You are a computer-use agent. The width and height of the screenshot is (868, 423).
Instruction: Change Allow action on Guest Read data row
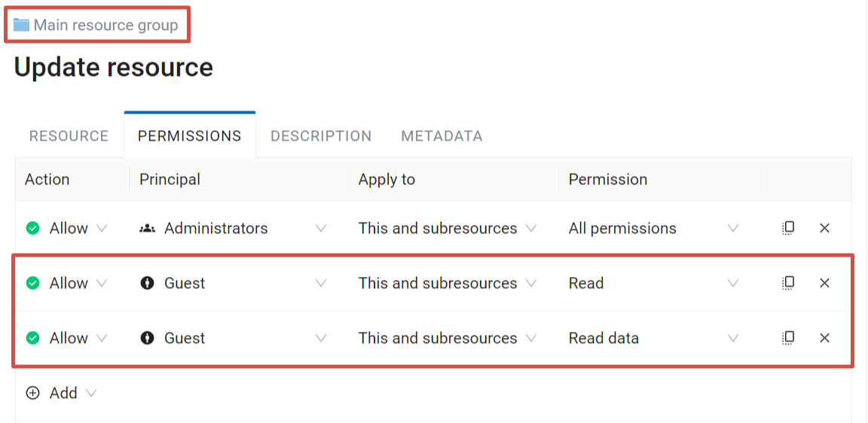[x=66, y=338]
